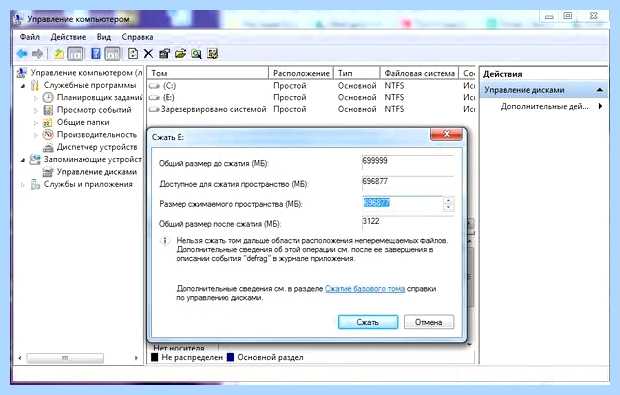Expand the Производительность node
Image resolution: width=620 pixels, height=395 pixels.
pos(36,135)
